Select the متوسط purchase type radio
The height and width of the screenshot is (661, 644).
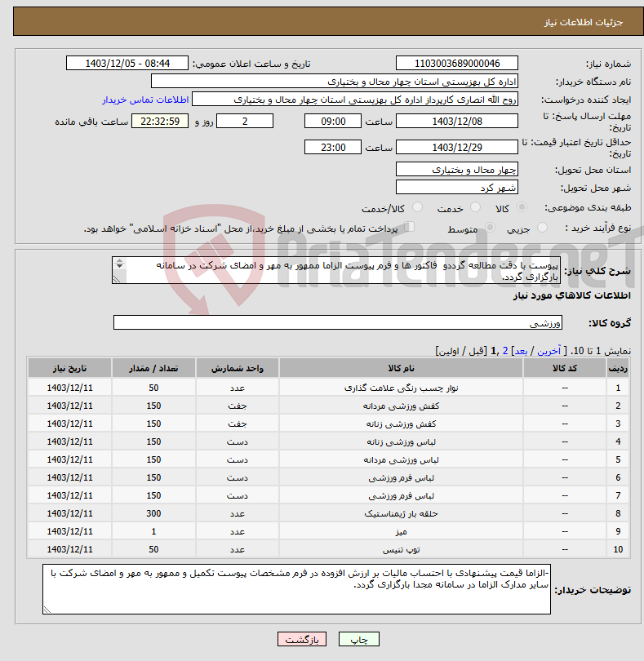[x=490, y=228]
